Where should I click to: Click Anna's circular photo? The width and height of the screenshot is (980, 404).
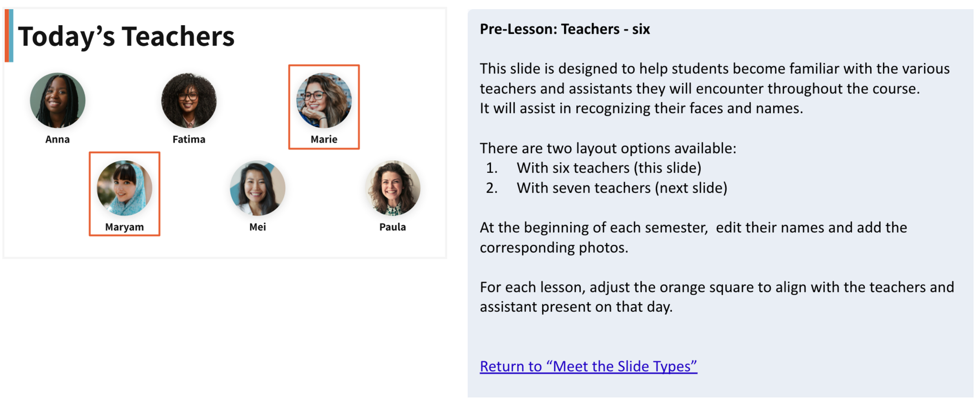click(x=58, y=100)
